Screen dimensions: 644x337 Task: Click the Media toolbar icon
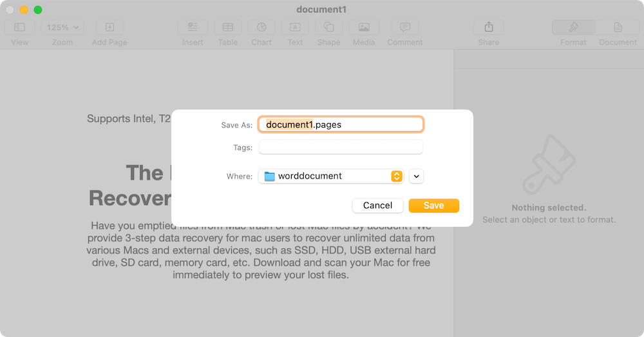[x=364, y=28]
